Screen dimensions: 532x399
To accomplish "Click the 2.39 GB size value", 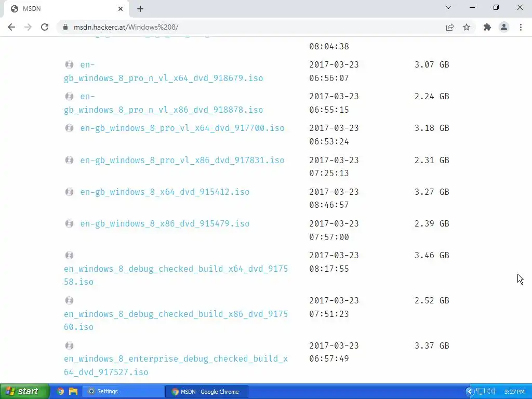I will pos(432,223).
